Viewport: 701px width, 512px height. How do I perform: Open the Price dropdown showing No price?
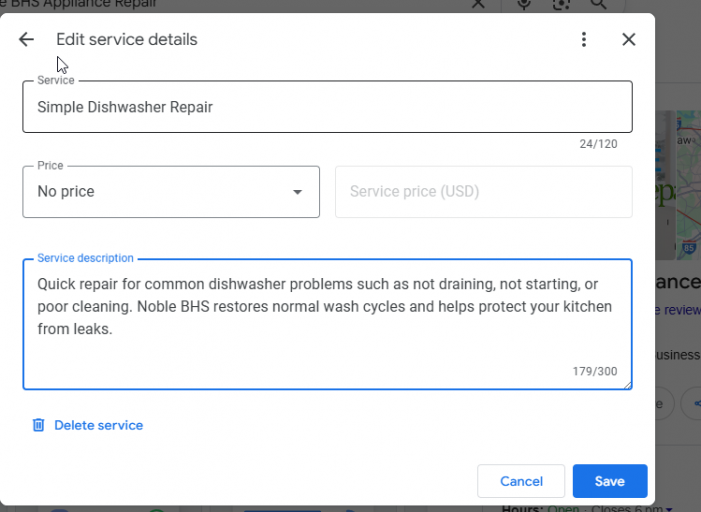point(171,192)
